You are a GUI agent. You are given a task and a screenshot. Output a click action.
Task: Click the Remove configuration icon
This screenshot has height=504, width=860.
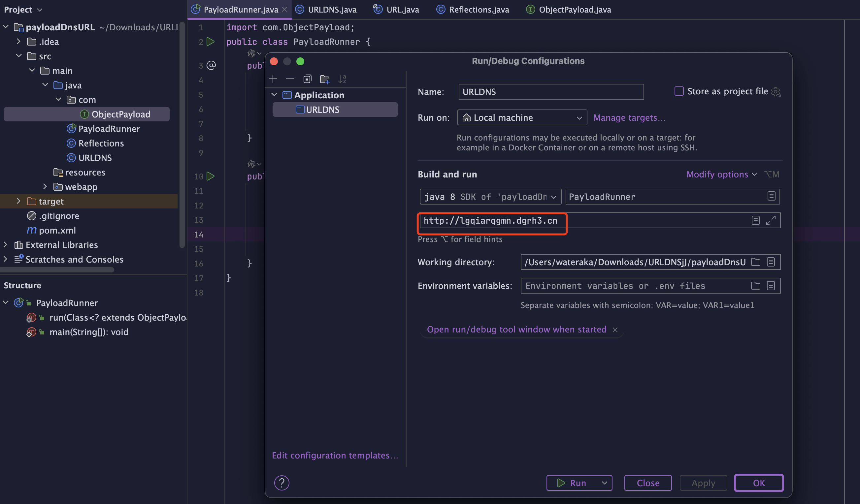289,78
